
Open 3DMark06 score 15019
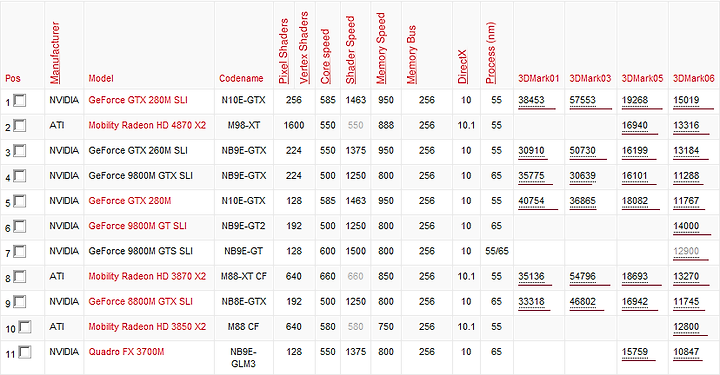(x=686, y=100)
